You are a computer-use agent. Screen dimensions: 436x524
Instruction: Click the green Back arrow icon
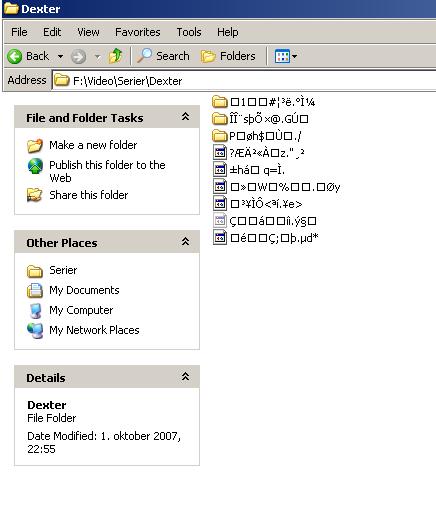14,56
